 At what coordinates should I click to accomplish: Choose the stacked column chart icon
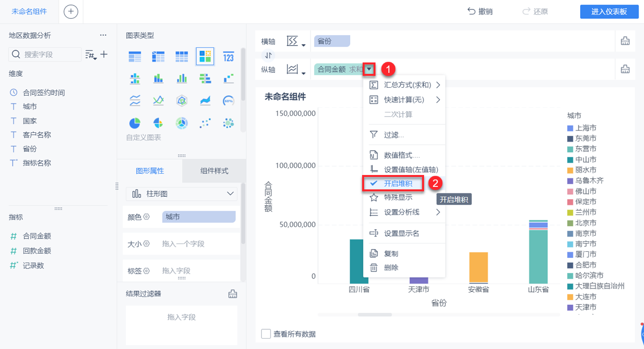(x=158, y=78)
